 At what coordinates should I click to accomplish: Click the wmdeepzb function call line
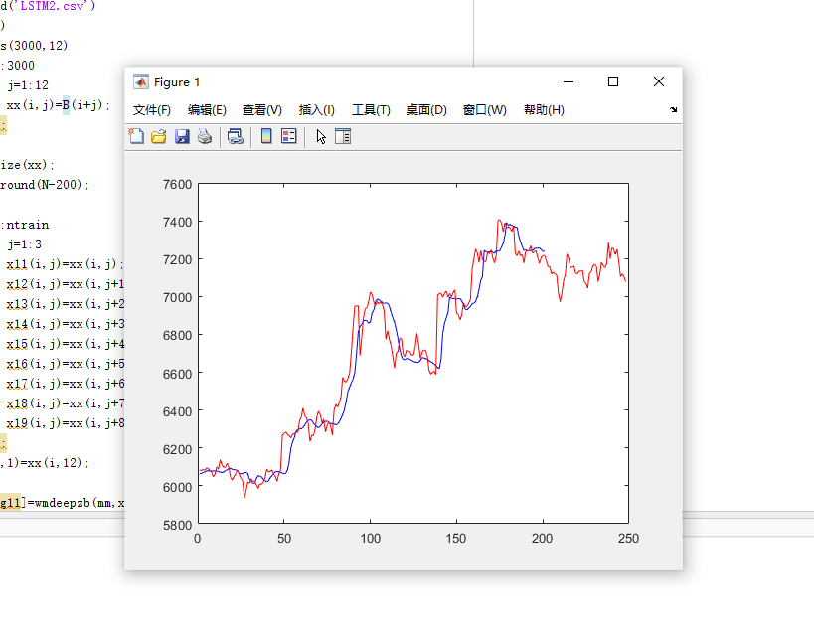(63, 503)
